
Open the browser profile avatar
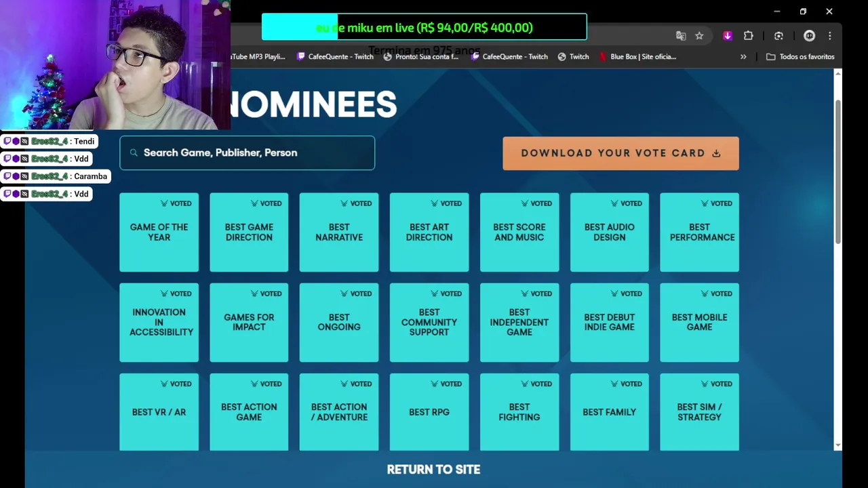809,36
